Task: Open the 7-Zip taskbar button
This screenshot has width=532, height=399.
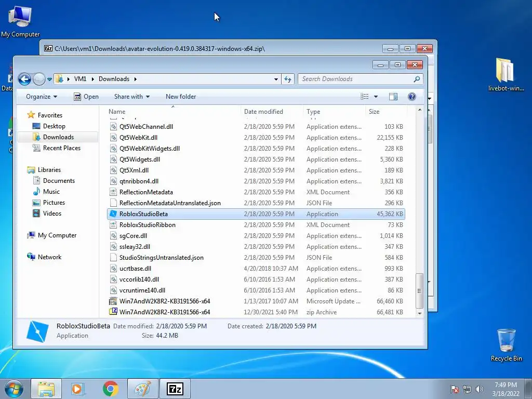Action: (175, 389)
